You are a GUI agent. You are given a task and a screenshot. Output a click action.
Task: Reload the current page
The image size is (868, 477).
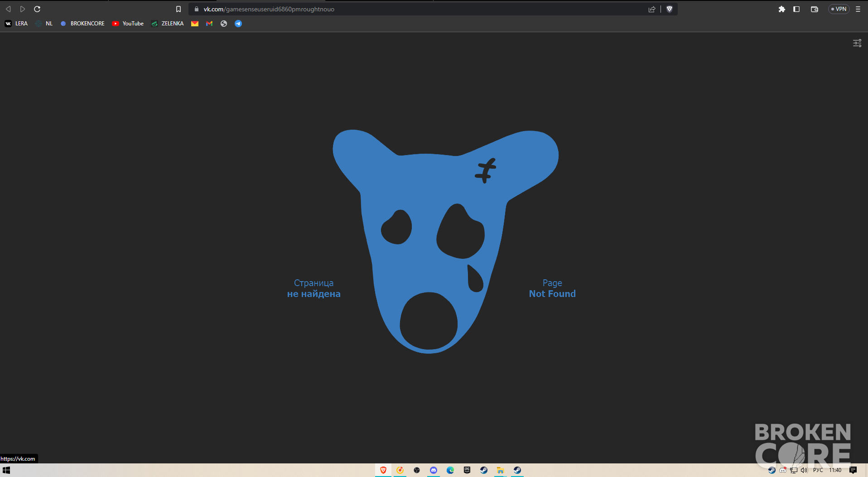coord(37,9)
